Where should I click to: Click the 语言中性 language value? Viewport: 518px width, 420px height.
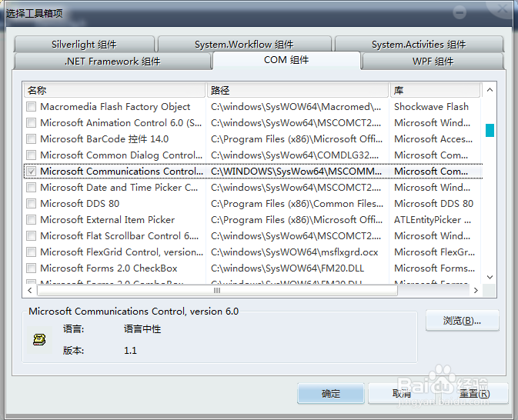(x=142, y=329)
